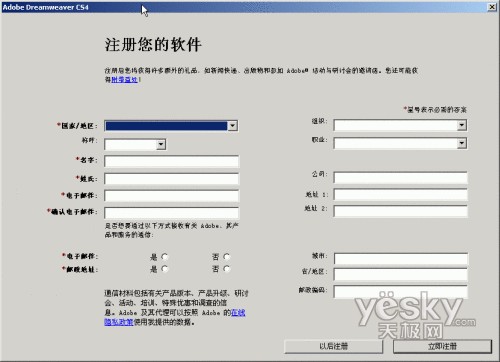Open the 国家/地区 country dropdown

pos(171,126)
